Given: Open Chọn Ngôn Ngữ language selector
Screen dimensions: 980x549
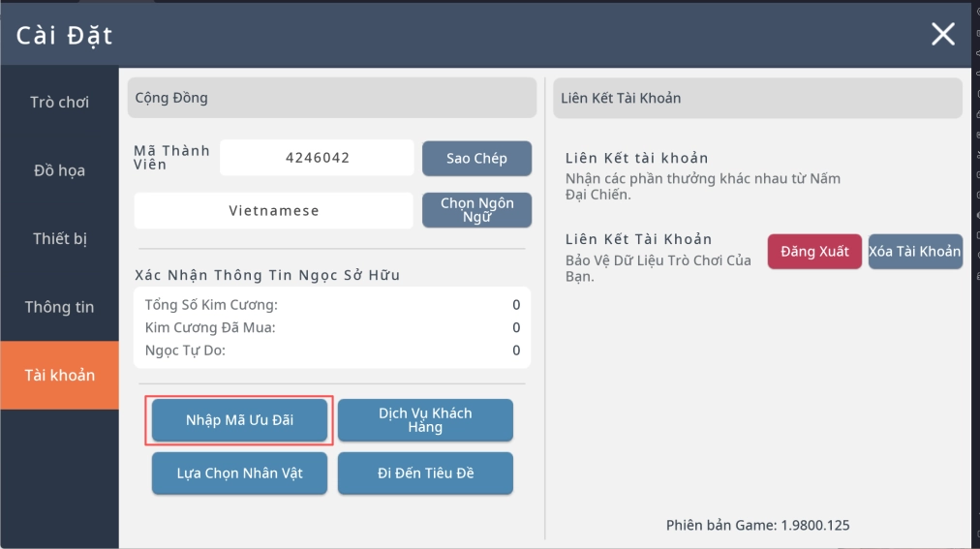Looking at the screenshot, I should [476, 210].
